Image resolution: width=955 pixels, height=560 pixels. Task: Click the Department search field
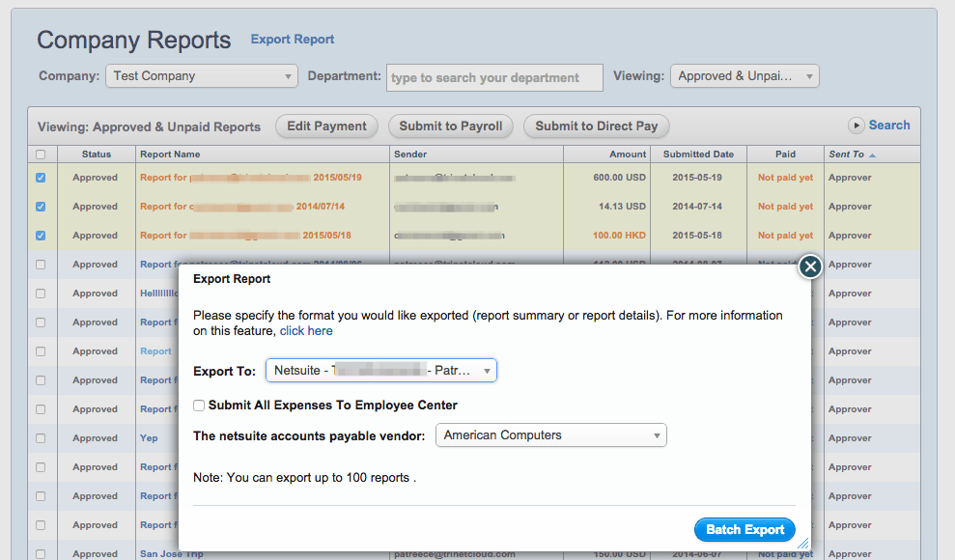(x=493, y=76)
